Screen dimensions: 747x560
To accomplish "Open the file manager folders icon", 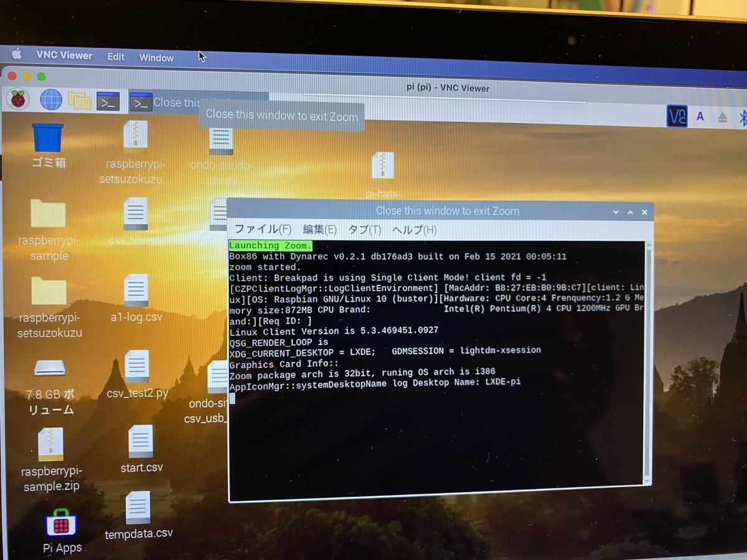I will 80,100.
